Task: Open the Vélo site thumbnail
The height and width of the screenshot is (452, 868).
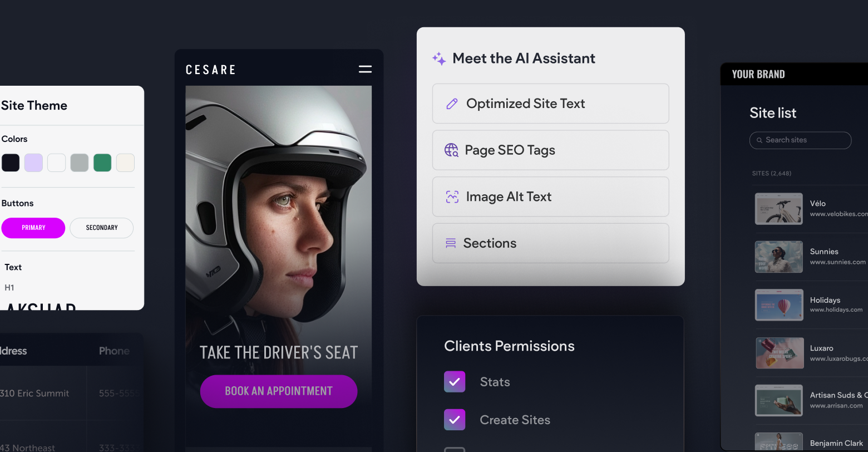Action: [x=778, y=209]
